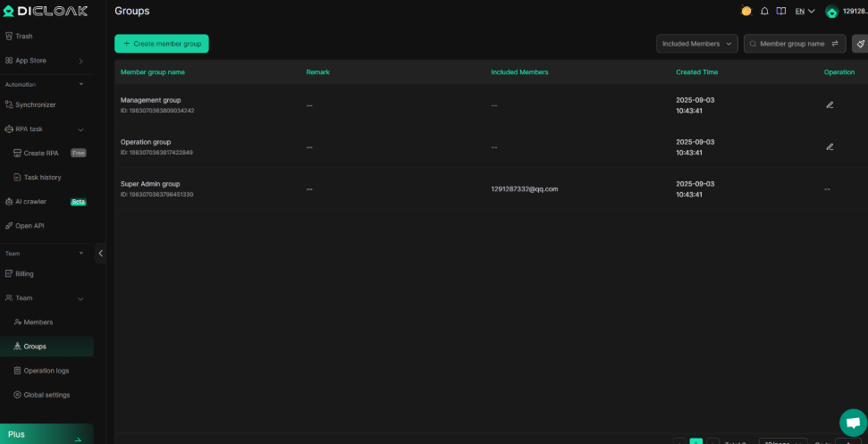The height and width of the screenshot is (444, 868).
Task: Click the Beta badge beside AI crawler
Action: [78, 202]
